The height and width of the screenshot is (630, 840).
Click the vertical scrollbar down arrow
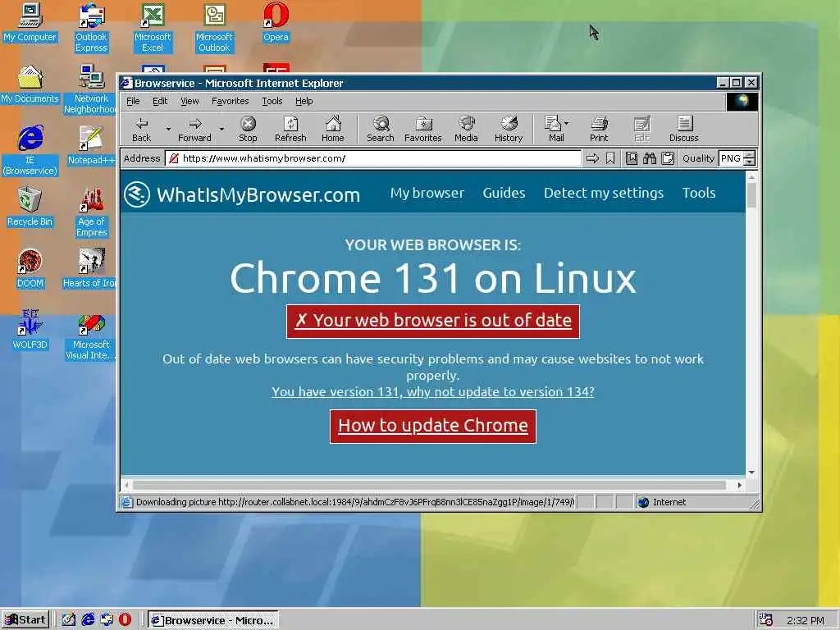[x=751, y=472]
